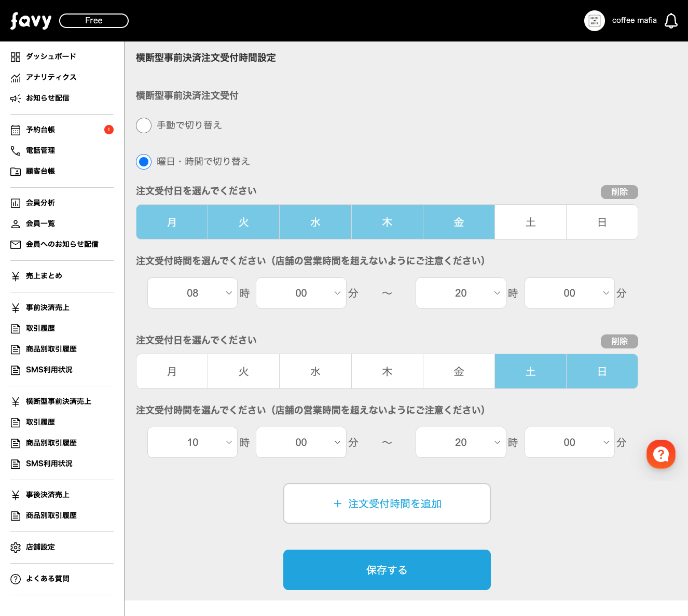The image size is (688, 616).
Task: Click the 事前決済売上 yen icon
Action: (16, 307)
